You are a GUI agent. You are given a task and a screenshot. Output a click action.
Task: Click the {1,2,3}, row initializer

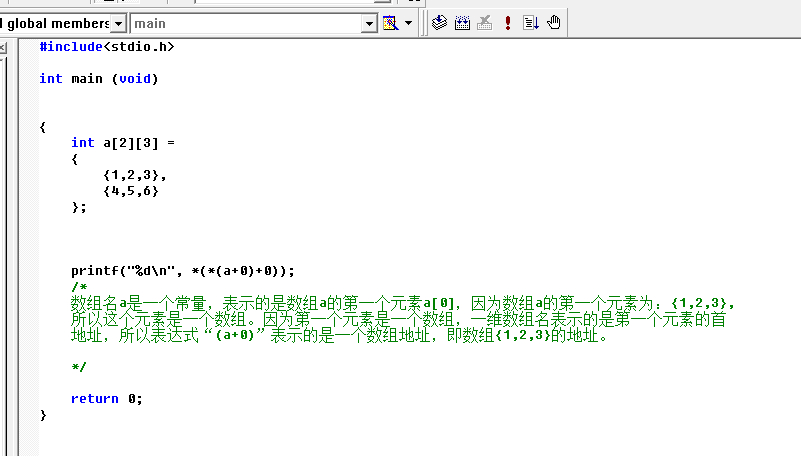click(134, 175)
